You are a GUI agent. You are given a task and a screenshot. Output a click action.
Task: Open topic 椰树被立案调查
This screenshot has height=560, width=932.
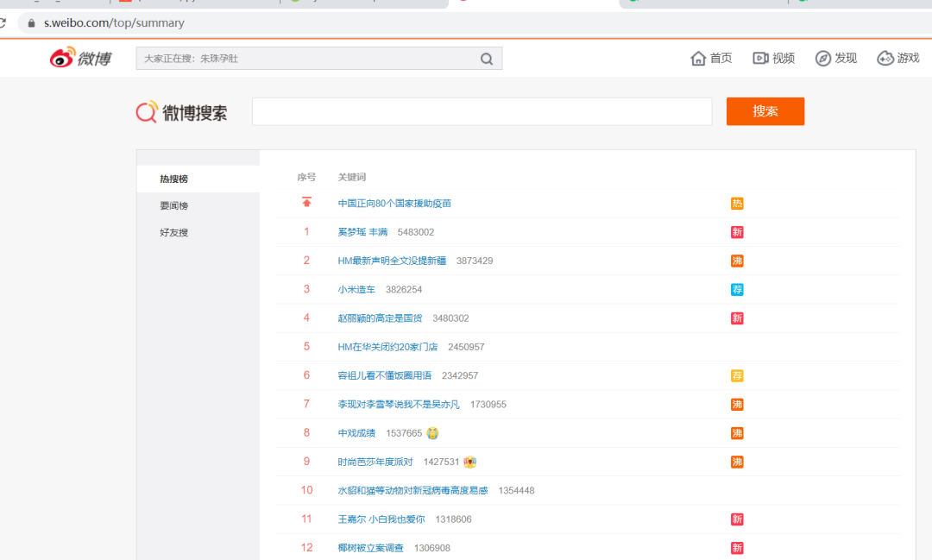pos(370,548)
